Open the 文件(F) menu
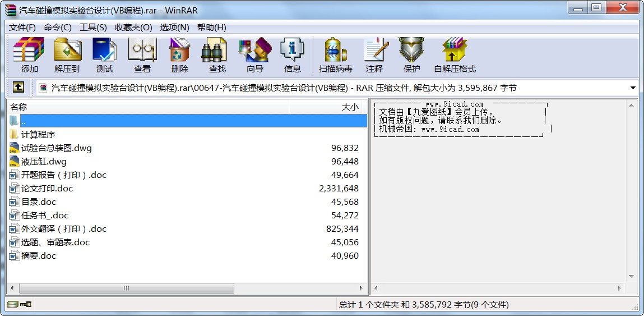Screen dimensions: 644x316 click(x=22, y=27)
